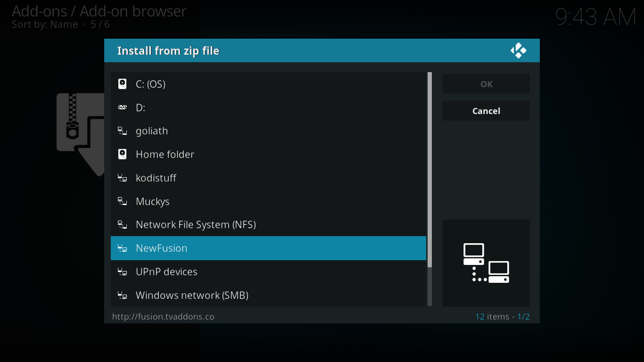644x362 pixels.
Task: Click the Add-ons / Add-on browser header
Action: [99, 11]
